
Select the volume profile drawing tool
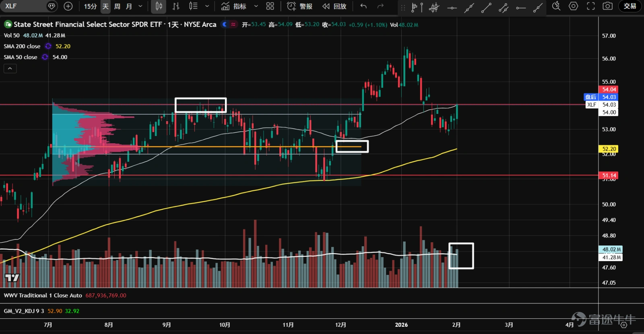pos(417,7)
